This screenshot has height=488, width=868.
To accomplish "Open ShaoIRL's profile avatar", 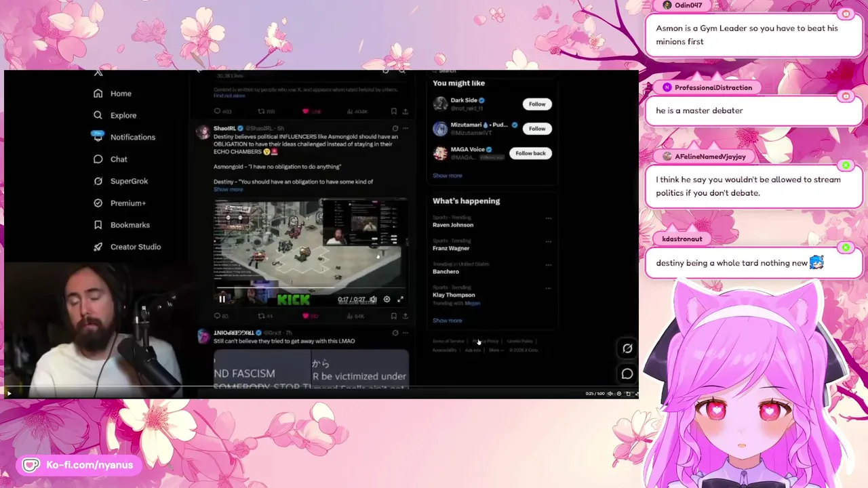I will coord(203,131).
